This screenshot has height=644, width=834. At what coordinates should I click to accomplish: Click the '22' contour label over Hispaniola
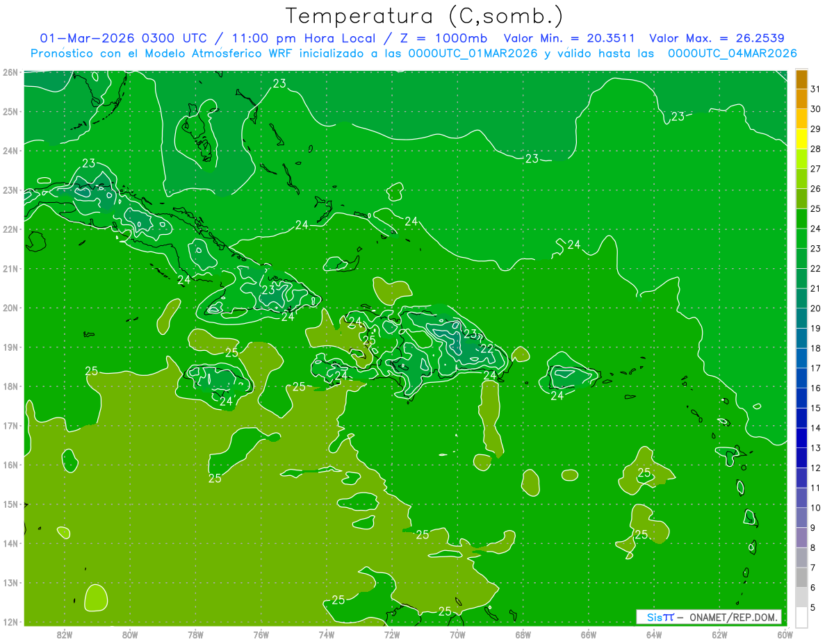click(487, 348)
